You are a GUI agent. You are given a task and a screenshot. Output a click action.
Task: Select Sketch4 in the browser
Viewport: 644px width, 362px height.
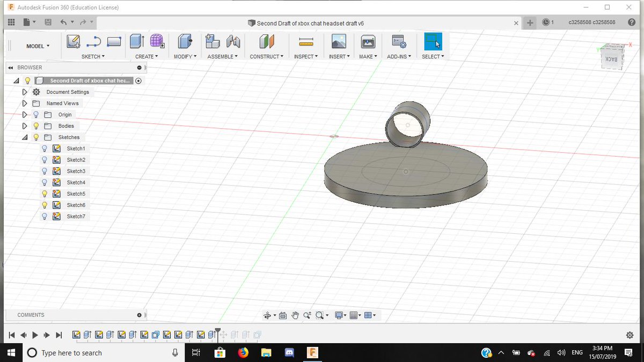[76, 182]
